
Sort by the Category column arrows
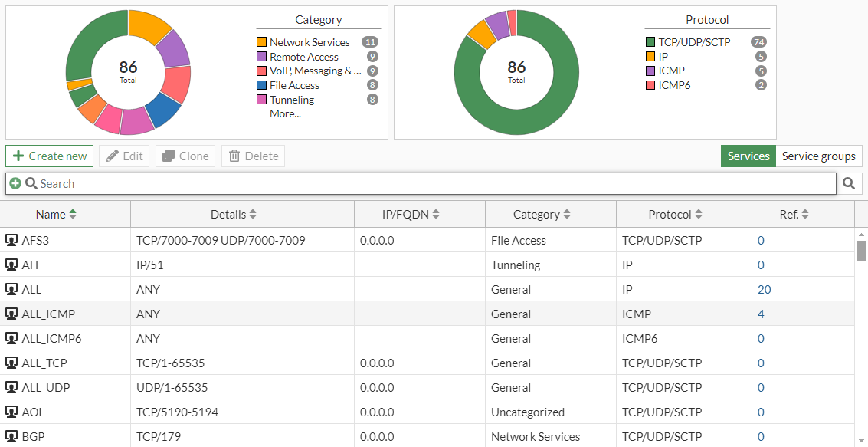(x=566, y=215)
